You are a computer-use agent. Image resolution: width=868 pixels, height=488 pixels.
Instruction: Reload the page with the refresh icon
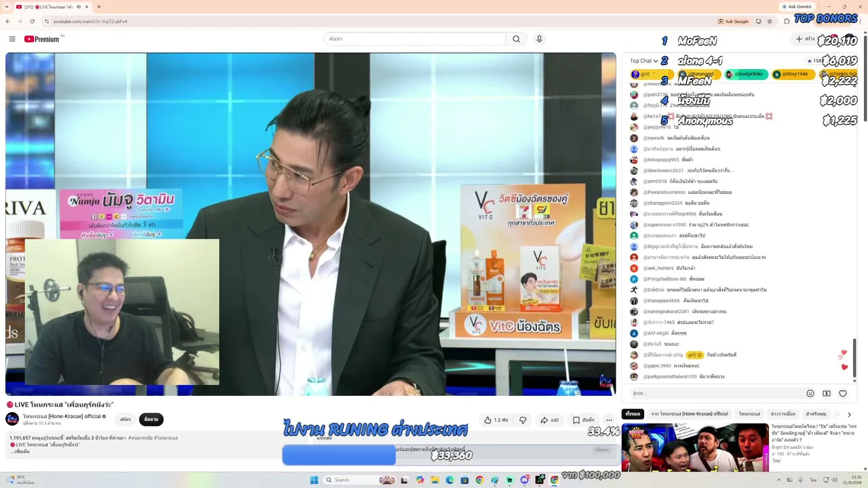(x=32, y=21)
